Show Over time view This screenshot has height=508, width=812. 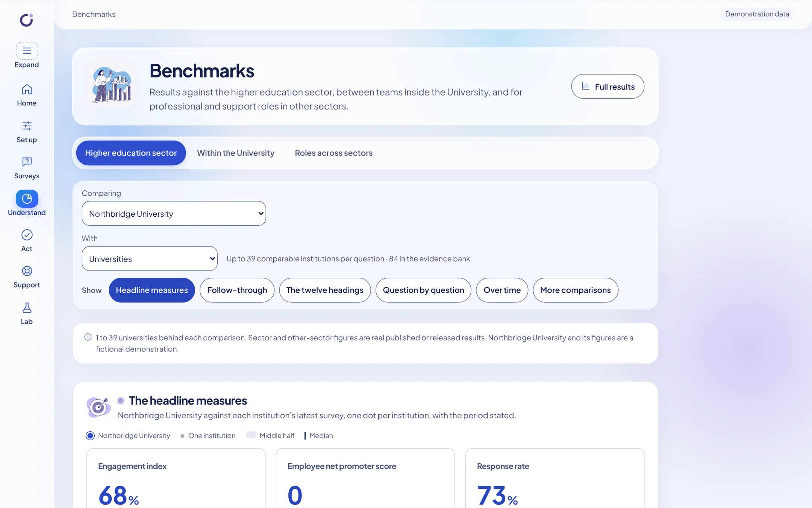click(x=502, y=290)
